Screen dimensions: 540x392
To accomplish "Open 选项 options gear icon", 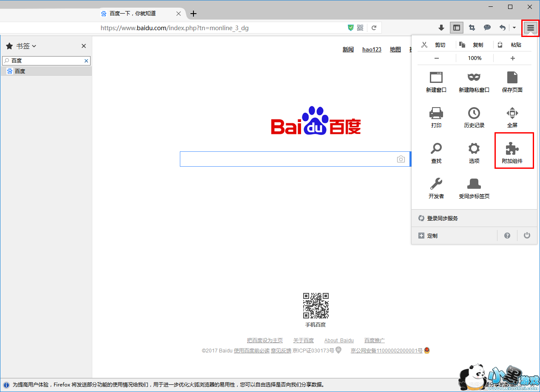I will pos(474,153).
